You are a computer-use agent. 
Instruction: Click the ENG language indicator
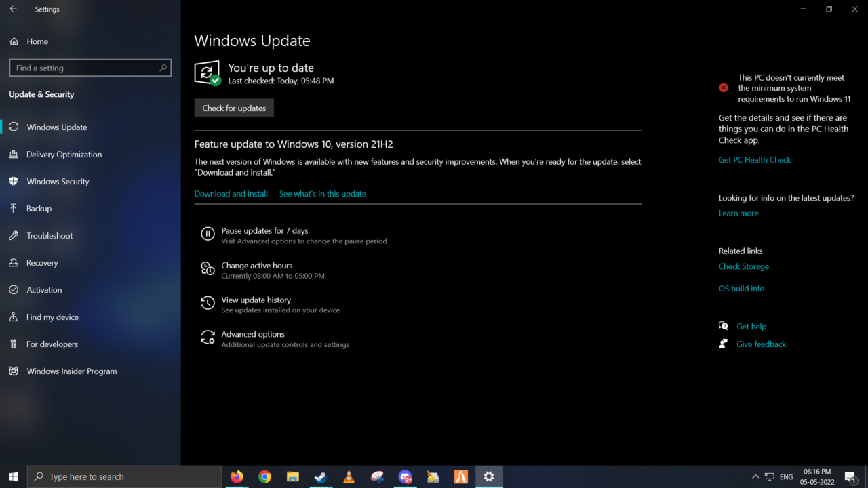[x=787, y=477]
